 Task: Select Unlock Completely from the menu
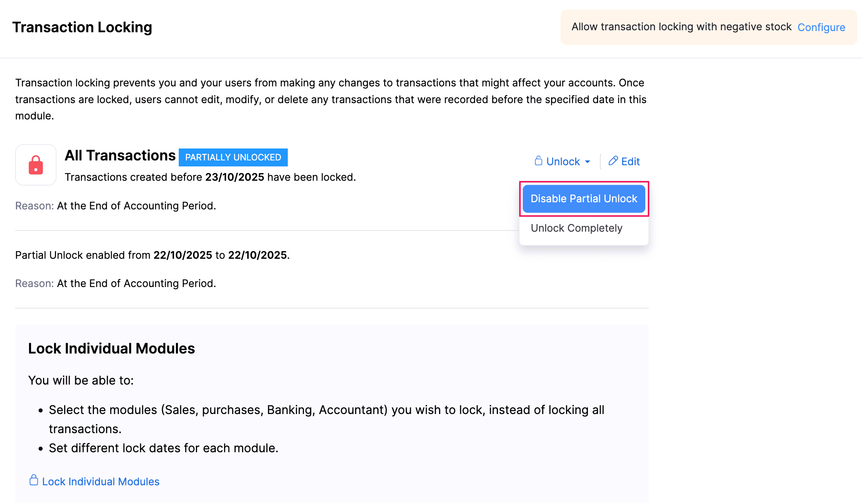point(576,228)
